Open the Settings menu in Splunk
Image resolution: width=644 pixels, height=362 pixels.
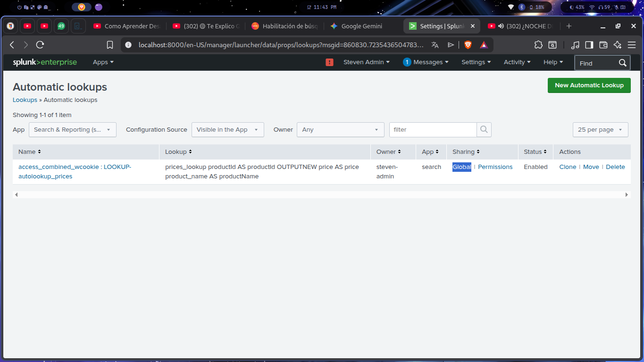pyautogui.click(x=476, y=62)
